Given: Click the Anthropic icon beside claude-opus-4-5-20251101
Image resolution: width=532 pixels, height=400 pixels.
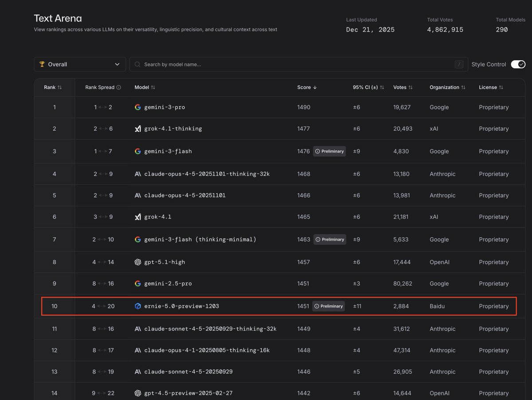Looking at the screenshot, I should click(x=138, y=195).
